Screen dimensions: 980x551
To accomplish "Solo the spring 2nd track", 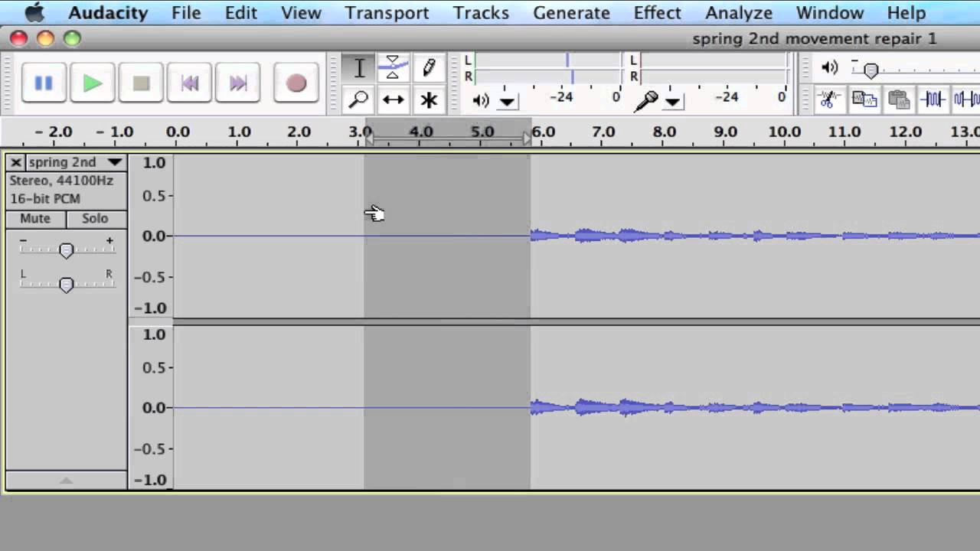I will (x=95, y=219).
